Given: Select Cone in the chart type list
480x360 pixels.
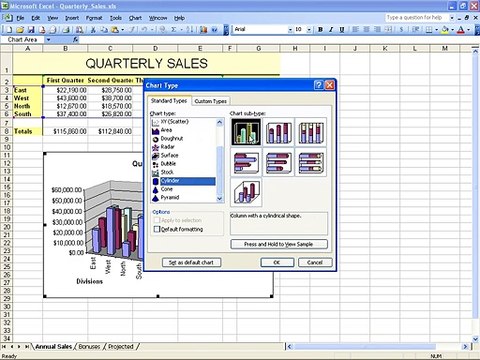Looking at the screenshot, I should (x=183, y=189).
